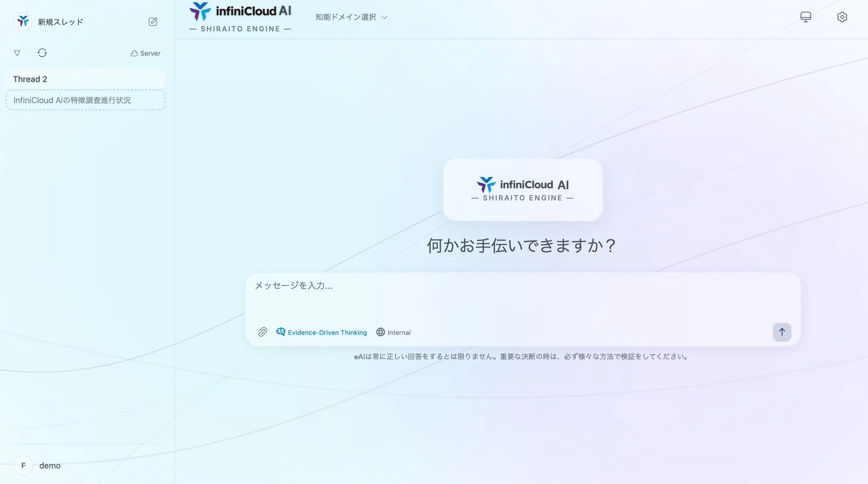Toggle Evidence-Driven Thinking mode
Screen dimensions: 868x484
321,332
